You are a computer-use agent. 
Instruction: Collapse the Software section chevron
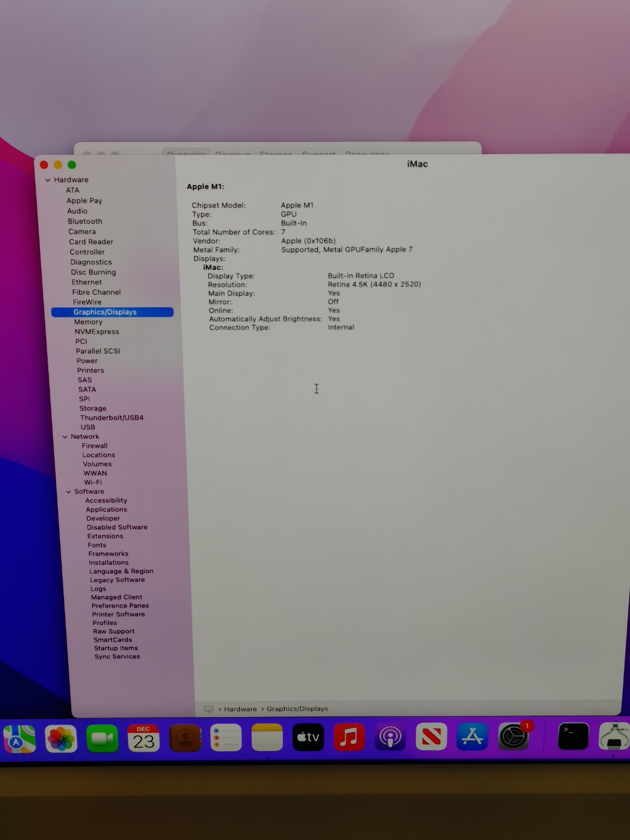68,492
